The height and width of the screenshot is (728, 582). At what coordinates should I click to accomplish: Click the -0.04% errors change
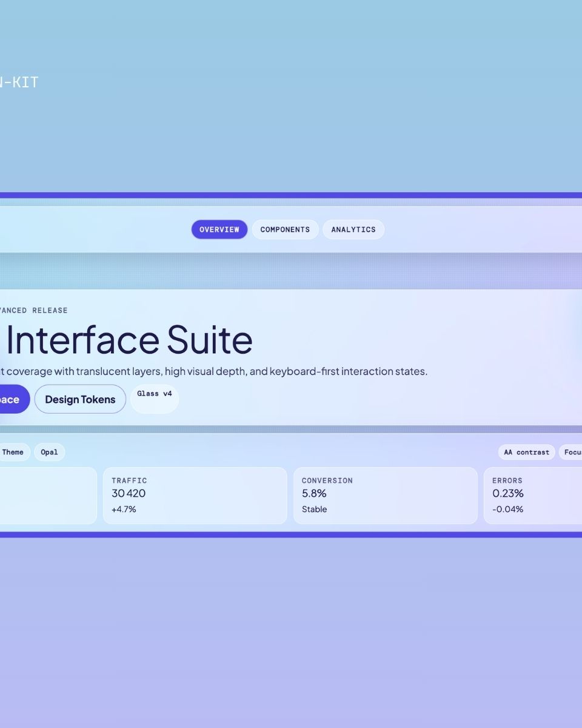(507, 509)
